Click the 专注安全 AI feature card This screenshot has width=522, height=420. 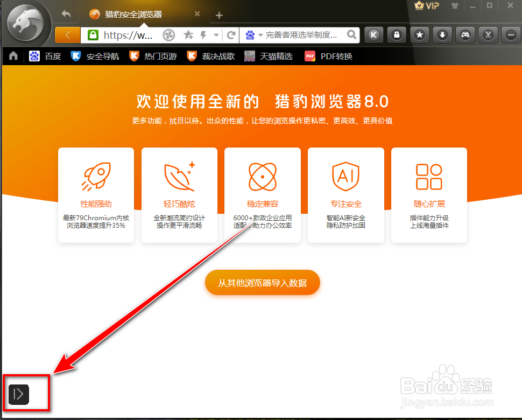click(x=345, y=195)
